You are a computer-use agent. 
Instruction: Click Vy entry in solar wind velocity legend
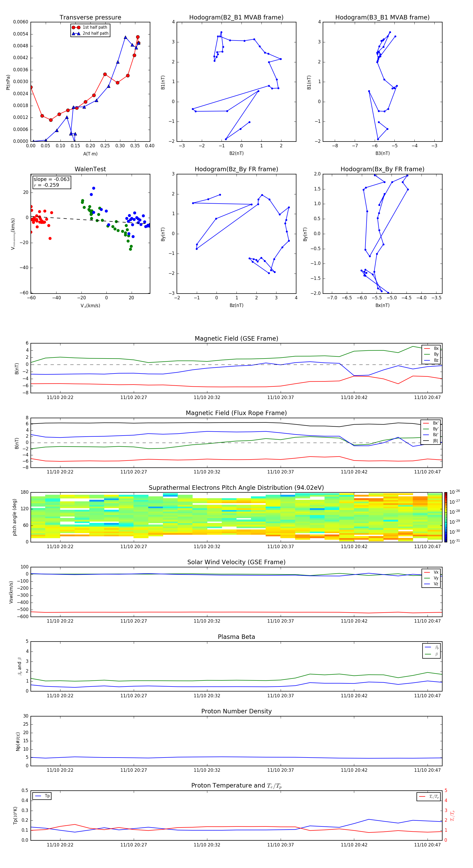pyautogui.click(x=431, y=578)
